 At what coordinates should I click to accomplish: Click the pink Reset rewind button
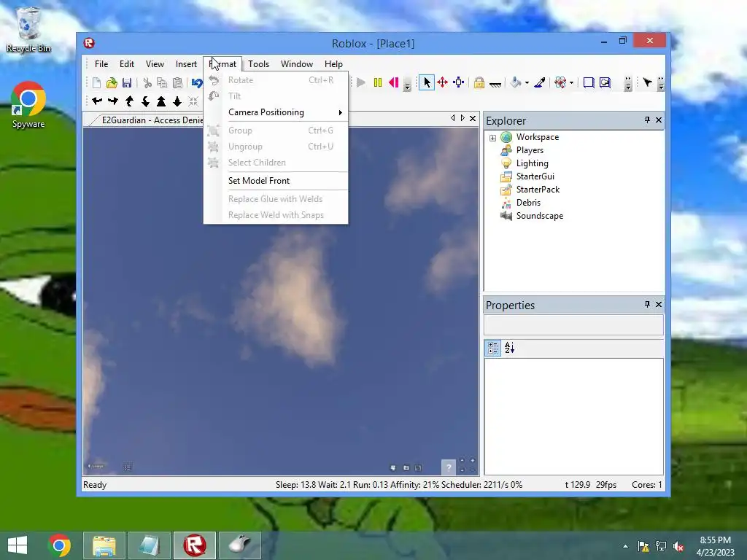tap(393, 83)
